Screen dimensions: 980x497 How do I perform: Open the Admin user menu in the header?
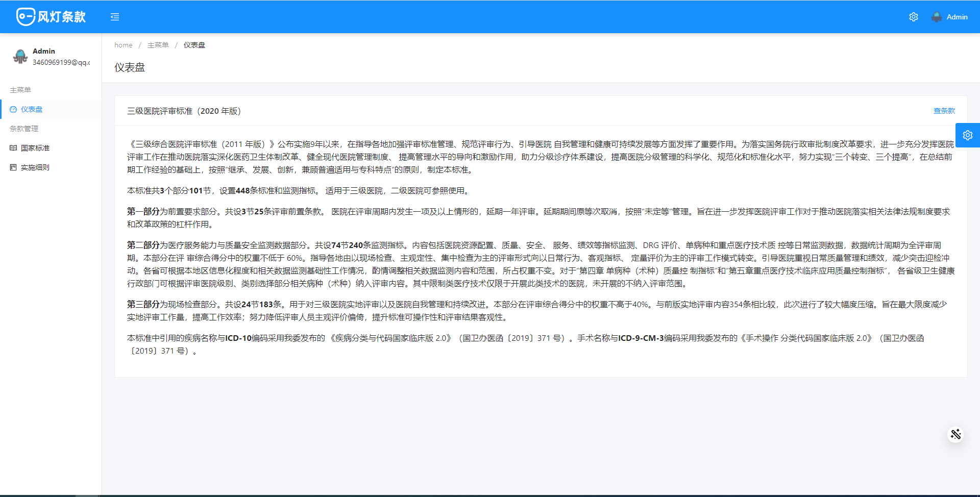pyautogui.click(x=950, y=17)
